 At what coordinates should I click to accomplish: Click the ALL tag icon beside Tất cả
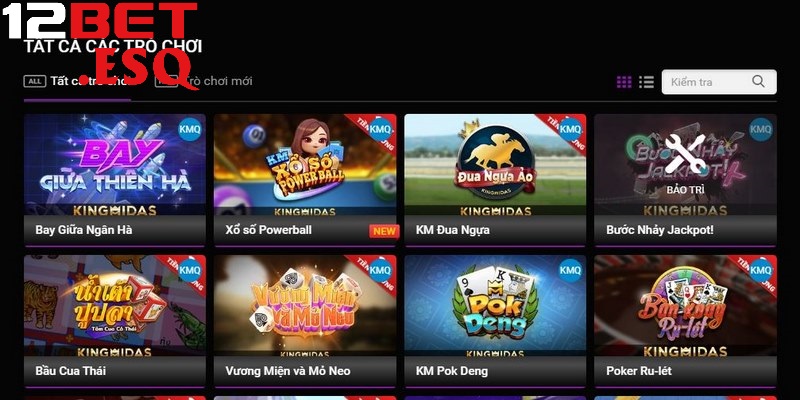[x=35, y=81]
